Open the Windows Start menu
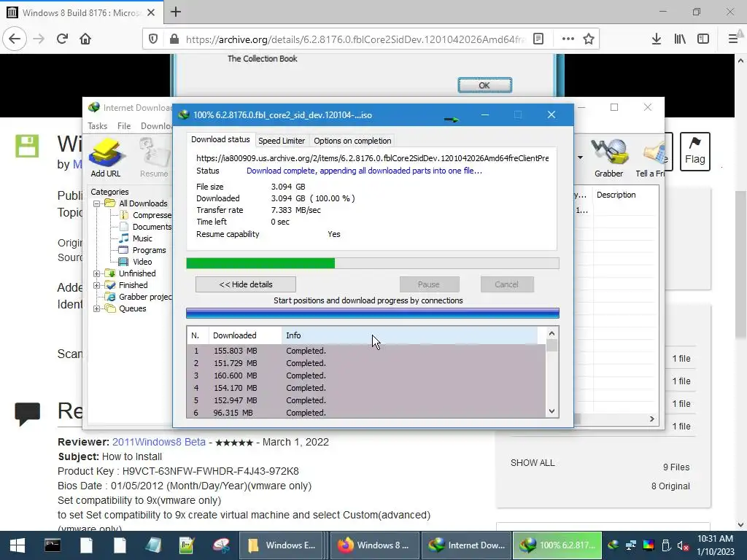Image resolution: width=747 pixels, height=560 pixels. [x=18, y=545]
